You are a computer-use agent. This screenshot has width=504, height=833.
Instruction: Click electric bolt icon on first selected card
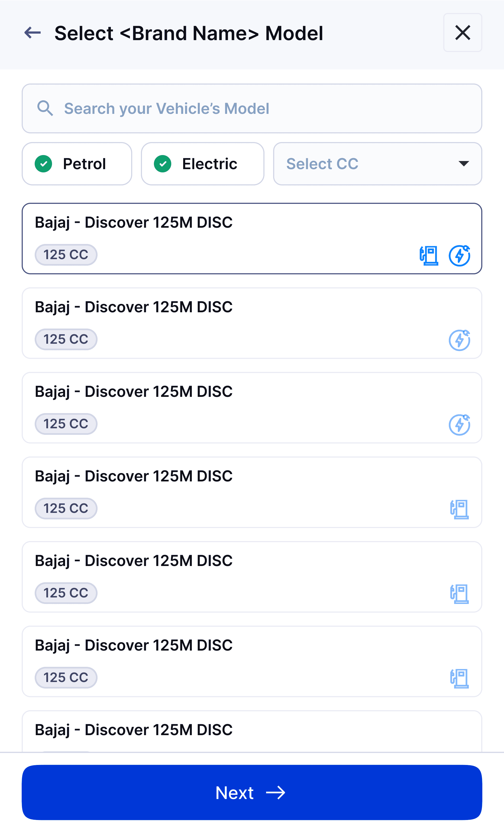pyautogui.click(x=459, y=256)
